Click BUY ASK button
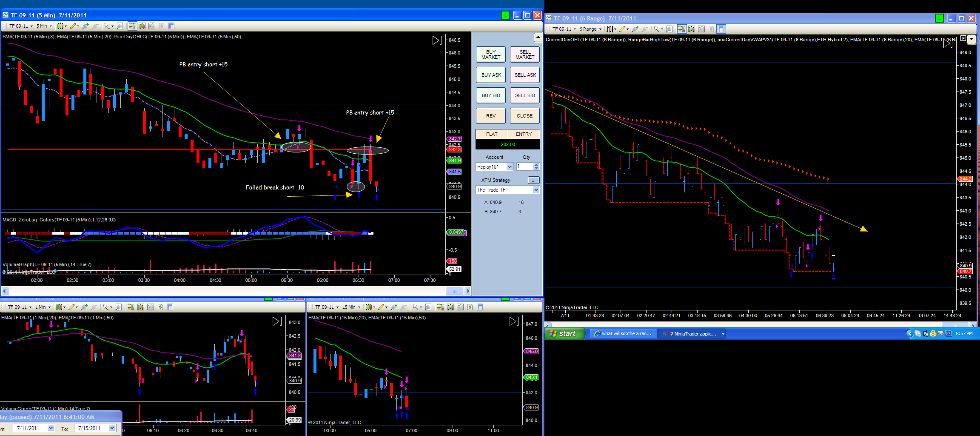 490,75
